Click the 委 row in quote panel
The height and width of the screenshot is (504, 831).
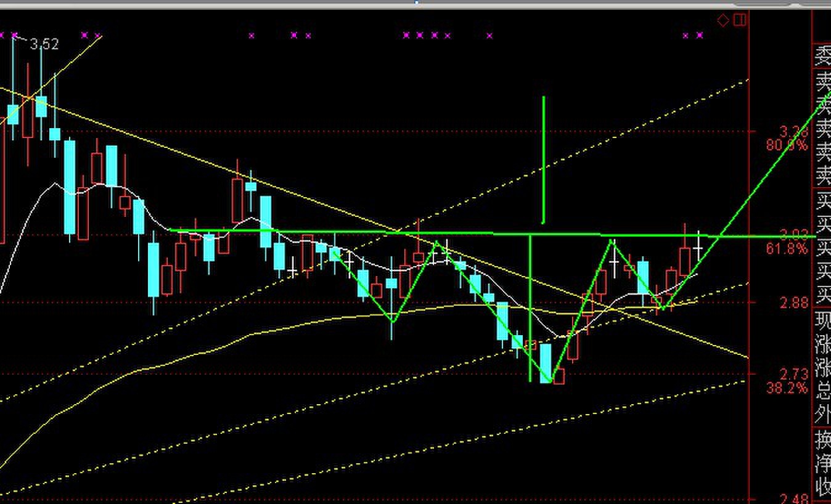point(823,57)
